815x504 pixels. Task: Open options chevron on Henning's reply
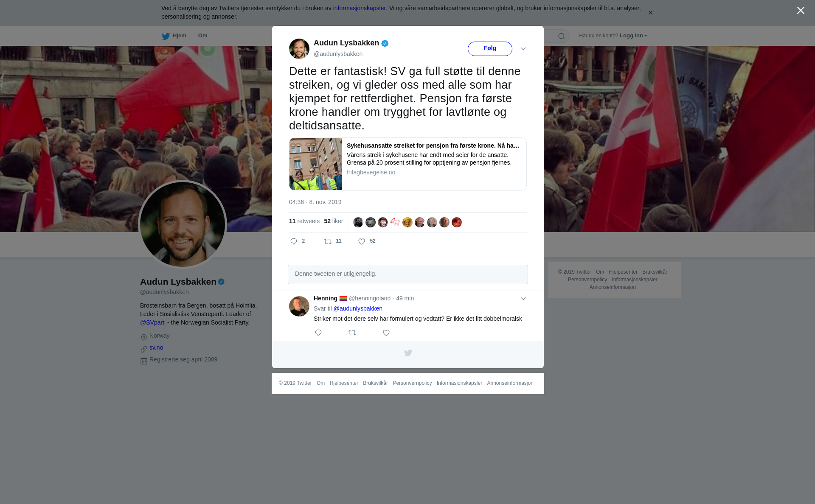(523, 299)
